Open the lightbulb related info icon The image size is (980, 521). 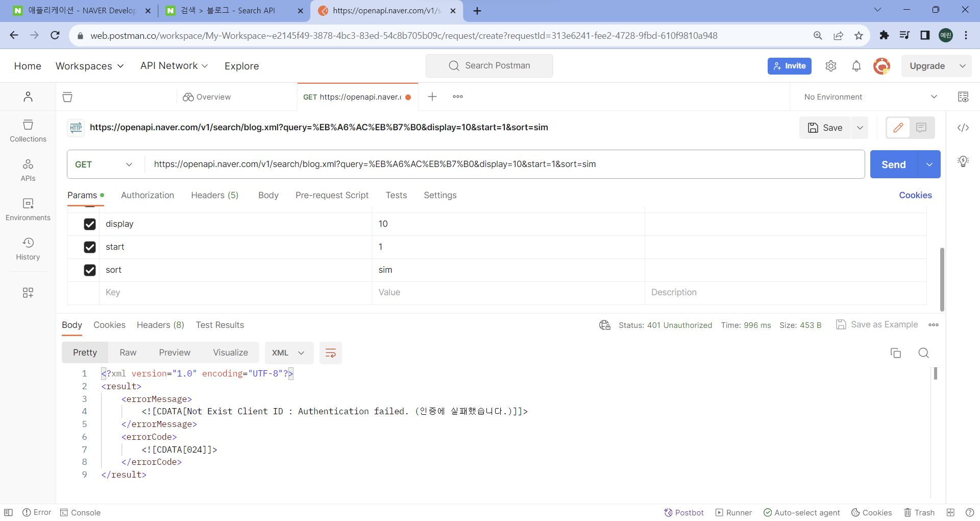(x=963, y=161)
